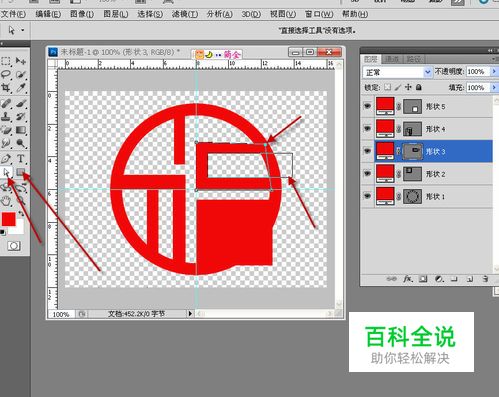499x397 pixels.
Task: Click the fx layer style icon
Action: (x=407, y=279)
